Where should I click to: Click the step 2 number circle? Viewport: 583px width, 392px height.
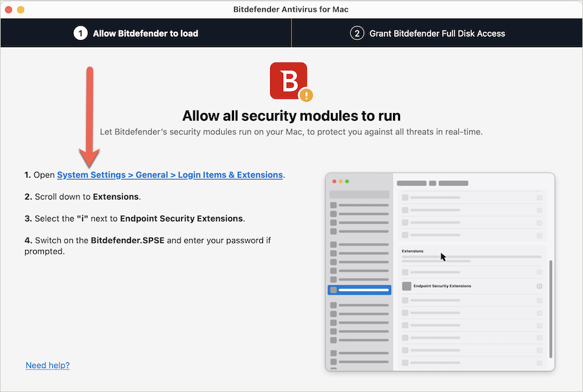(357, 33)
